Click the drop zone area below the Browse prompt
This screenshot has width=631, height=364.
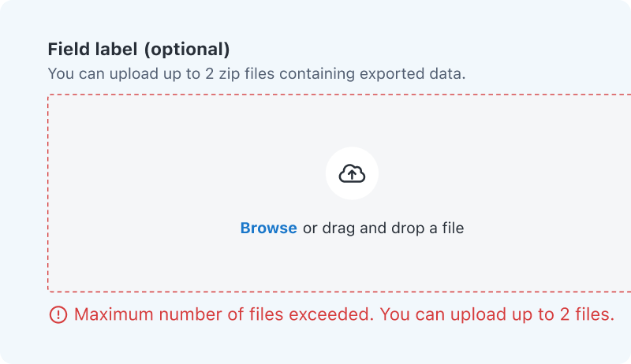tap(352, 264)
